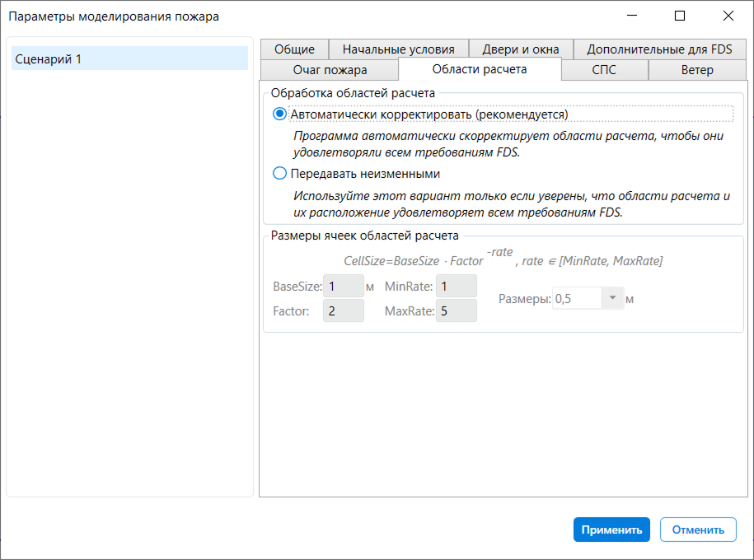Open the Двери и окна tab
Screen dimensions: 754x560
coord(520,49)
